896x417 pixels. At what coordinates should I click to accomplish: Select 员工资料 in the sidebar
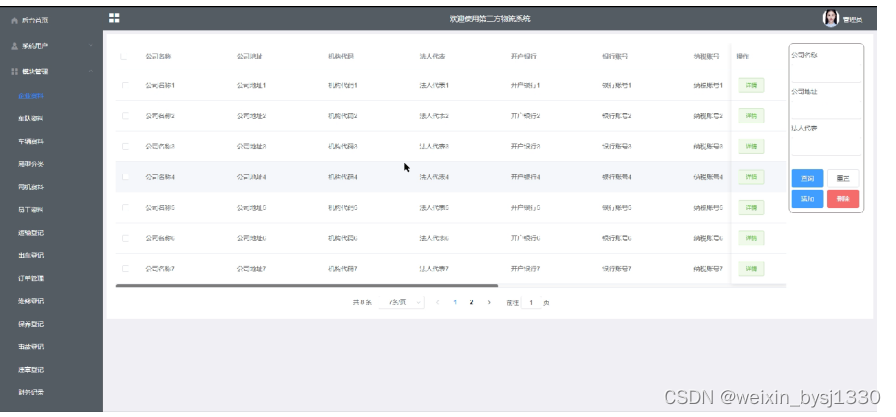31,210
